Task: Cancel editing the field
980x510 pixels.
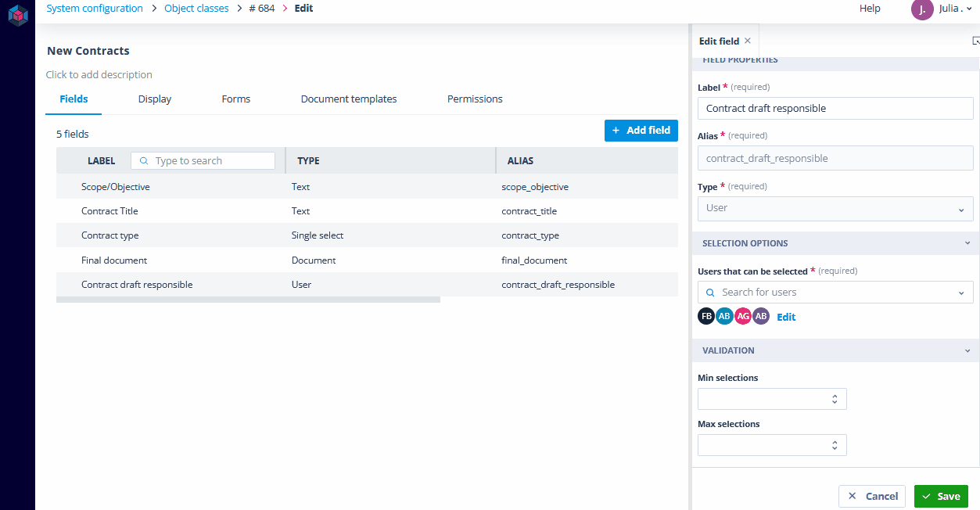Action: (x=872, y=496)
